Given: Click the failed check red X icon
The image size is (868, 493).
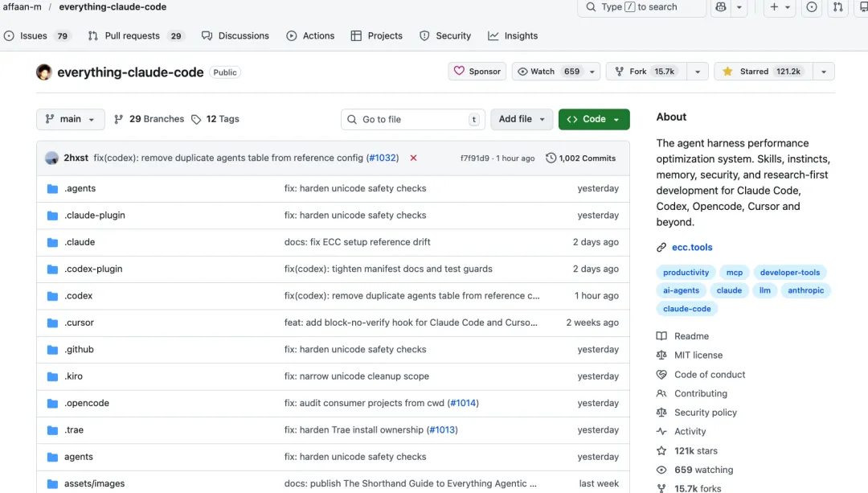Looking at the screenshot, I should click(x=413, y=158).
